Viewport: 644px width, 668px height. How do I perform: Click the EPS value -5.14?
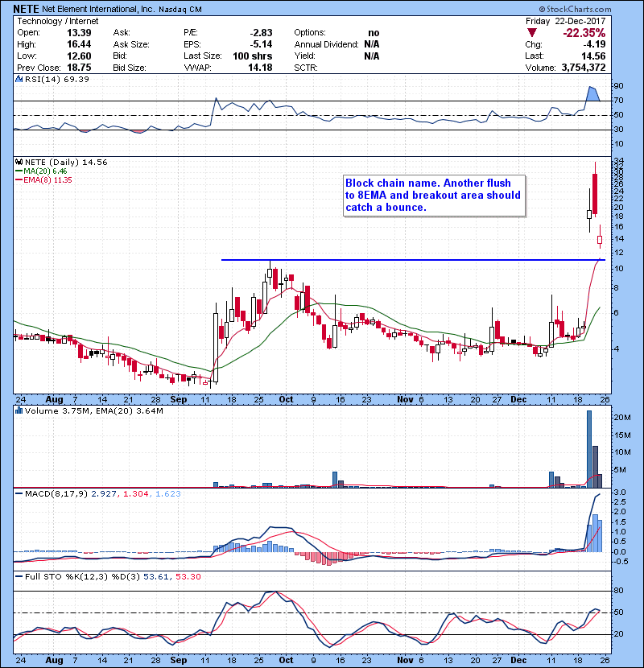click(x=261, y=44)
